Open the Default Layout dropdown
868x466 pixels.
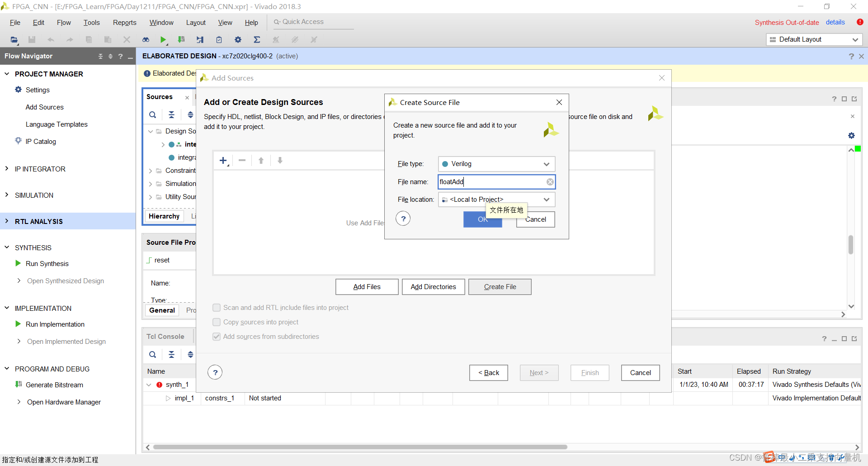pyautogui.click(x=814, y=39)
